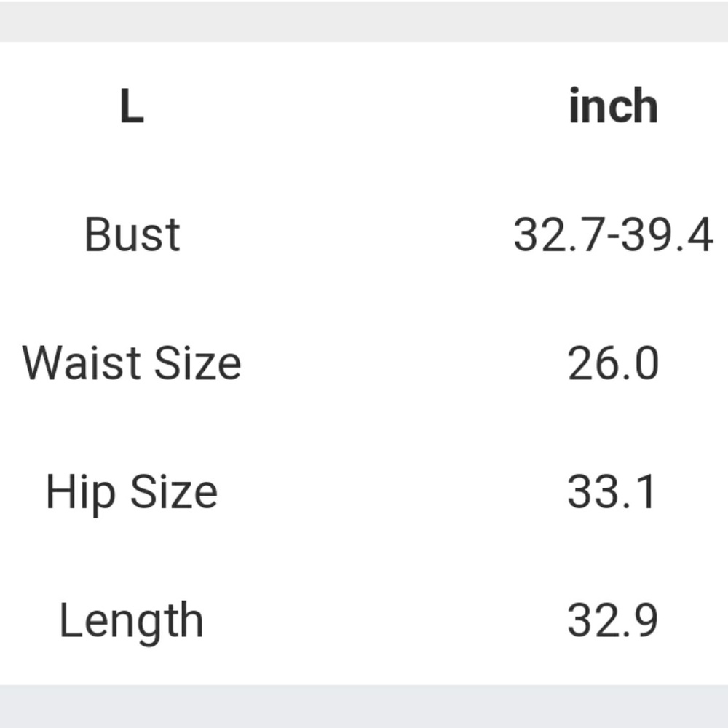Click the Length row label

[132, 620]
